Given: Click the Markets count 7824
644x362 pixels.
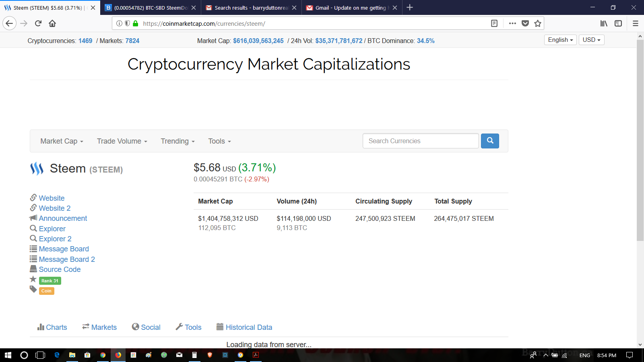Looking at the screenshot, I should point(132,41).
